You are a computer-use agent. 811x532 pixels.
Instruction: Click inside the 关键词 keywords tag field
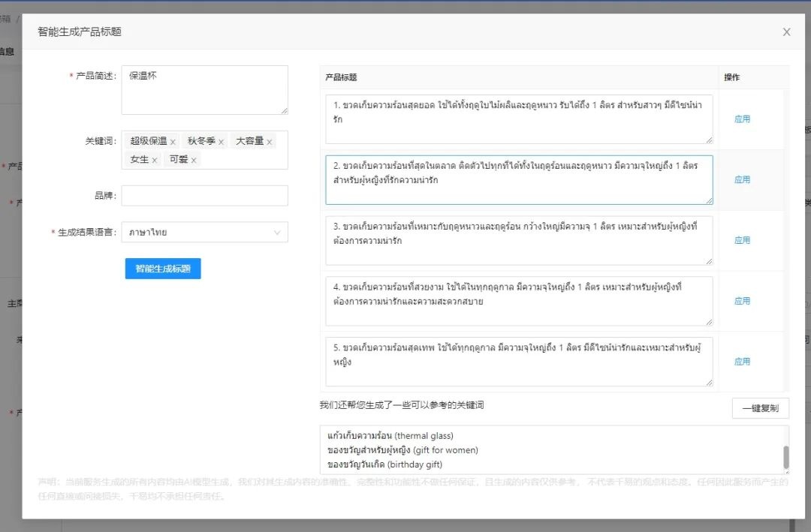pos(205,150)
